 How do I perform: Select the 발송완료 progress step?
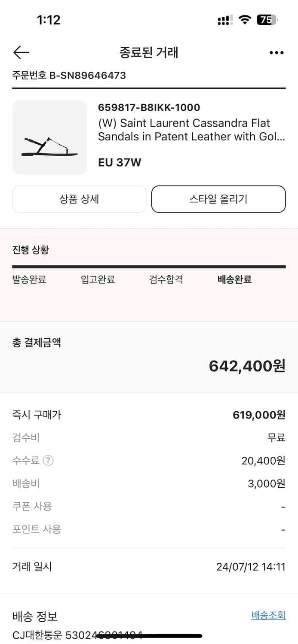tap(29, 279)
